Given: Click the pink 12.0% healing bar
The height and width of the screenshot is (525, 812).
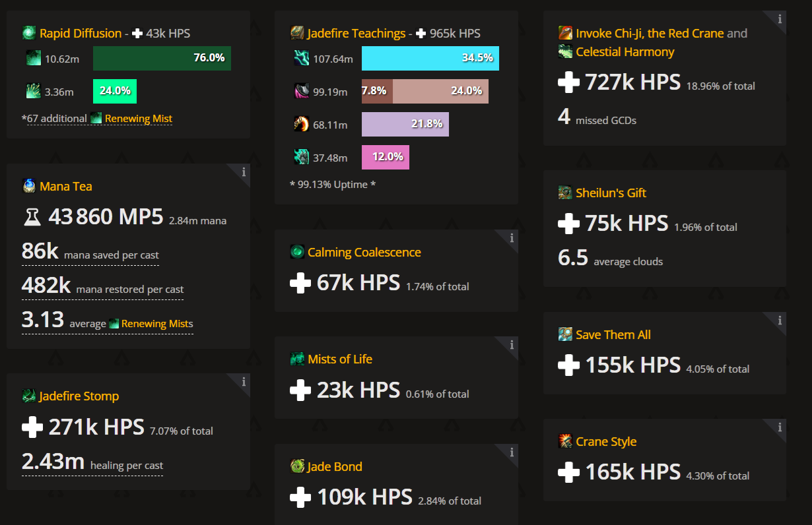Looking at the screenshot, I should 386,157.
